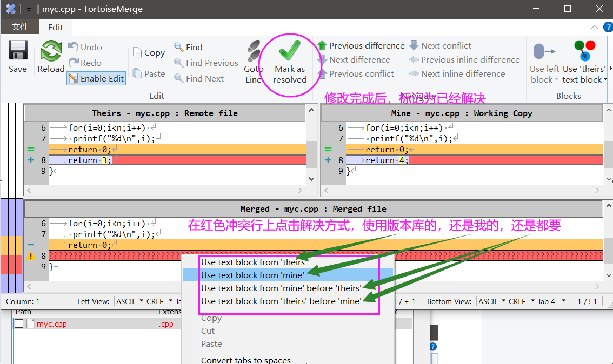Image resolution: width=613 pixels, height=364 pixels.
Task: Save the merged file
Action: point(18,57)
